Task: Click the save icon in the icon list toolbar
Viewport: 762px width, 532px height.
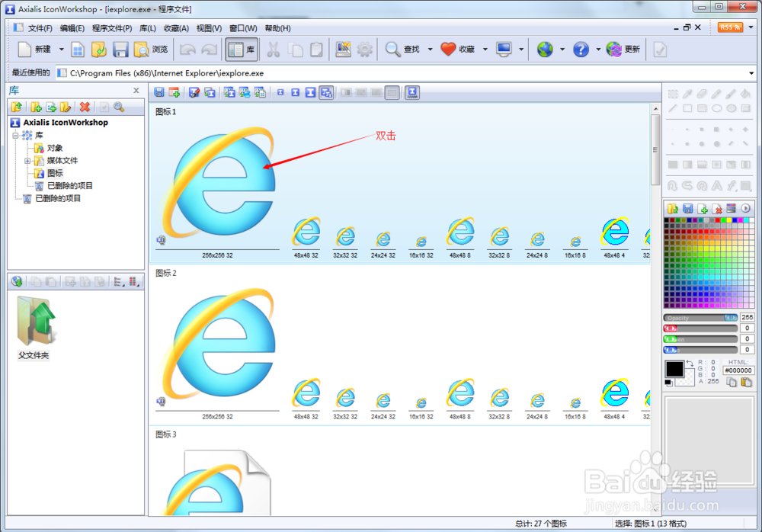Action: 159,92
